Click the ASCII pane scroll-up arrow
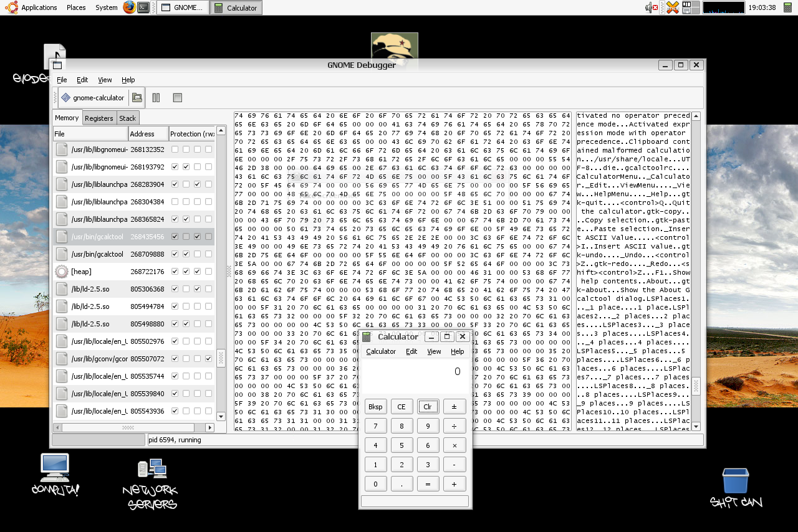Screen dimensions: 798x532 (696, 116)
